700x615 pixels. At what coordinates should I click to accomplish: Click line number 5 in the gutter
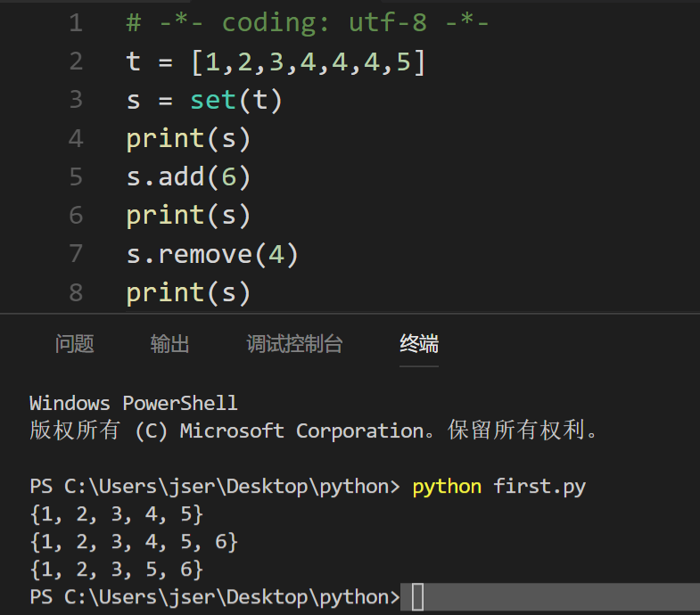coord(77,176)
